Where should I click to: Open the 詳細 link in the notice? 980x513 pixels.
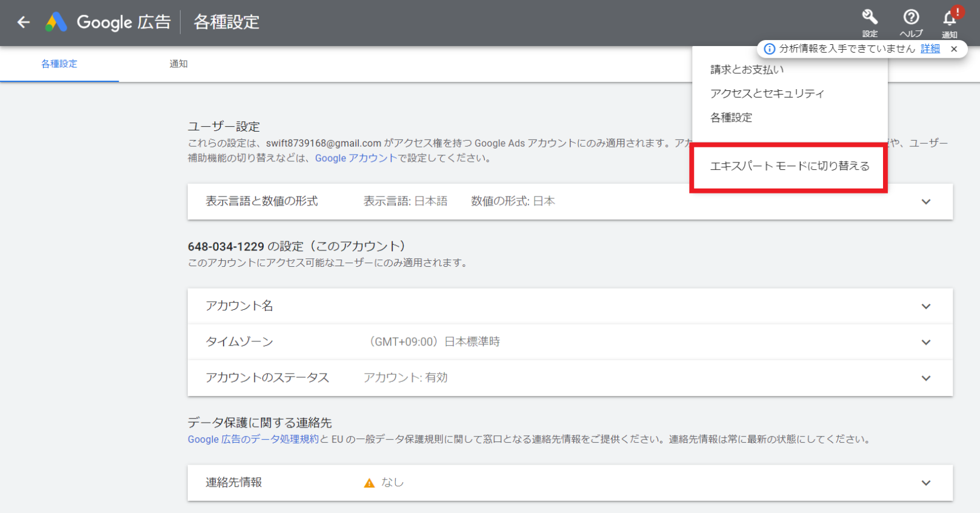pyautogui.click(x=930, y=49)
